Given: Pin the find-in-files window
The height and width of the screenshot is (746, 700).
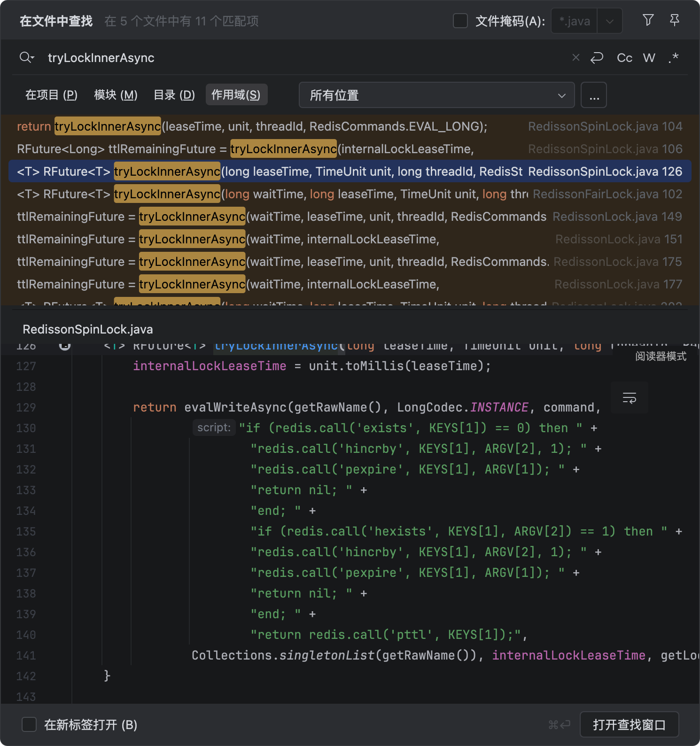Looking at the screenshot, I should pos(674,20).
